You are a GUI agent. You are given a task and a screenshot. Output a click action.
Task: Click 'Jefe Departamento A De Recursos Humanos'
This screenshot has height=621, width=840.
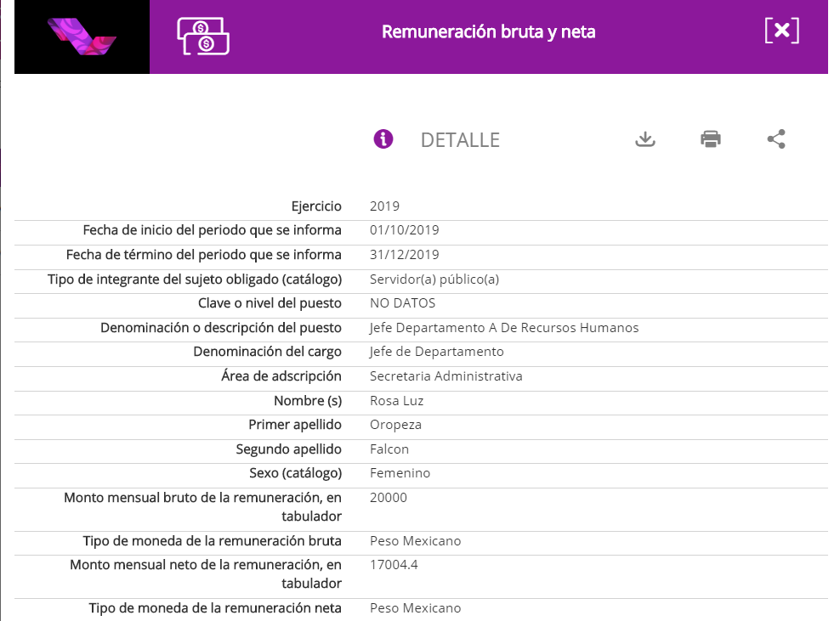click(x=504, y=328)
